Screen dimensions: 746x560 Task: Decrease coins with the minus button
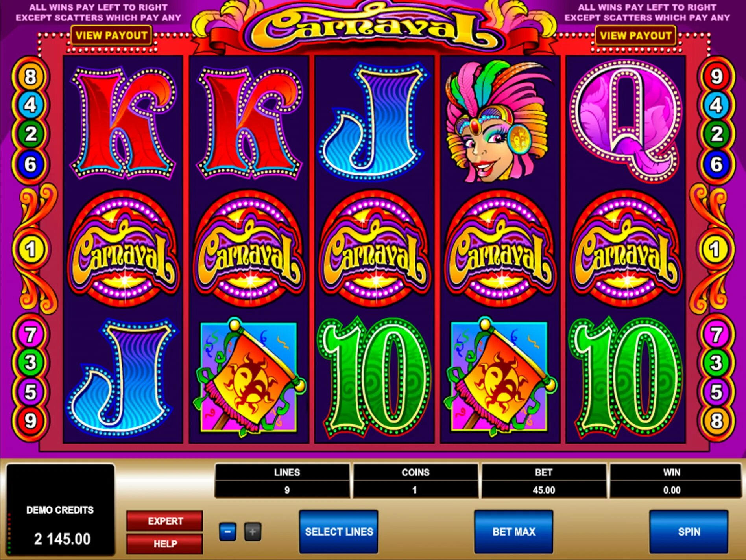[227, 532]
